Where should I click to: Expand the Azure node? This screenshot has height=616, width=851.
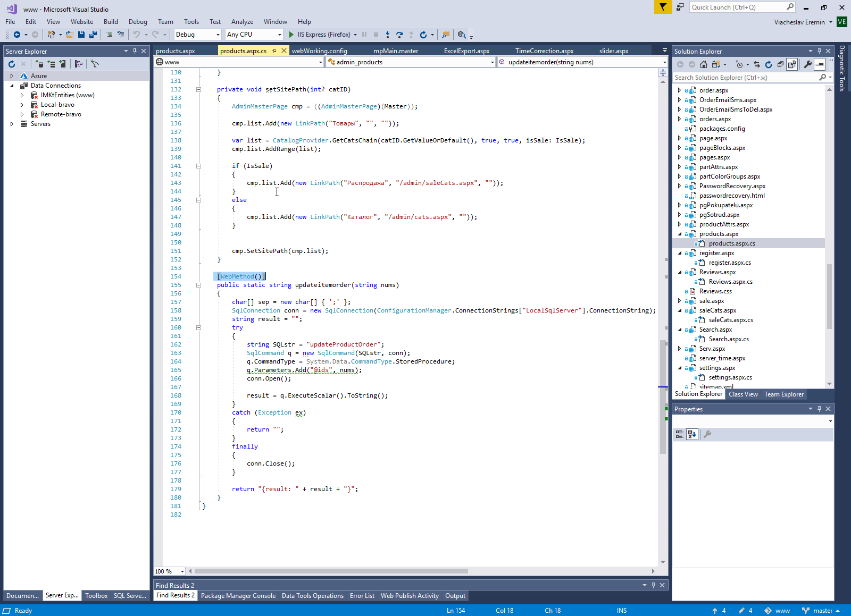[12, 76]
